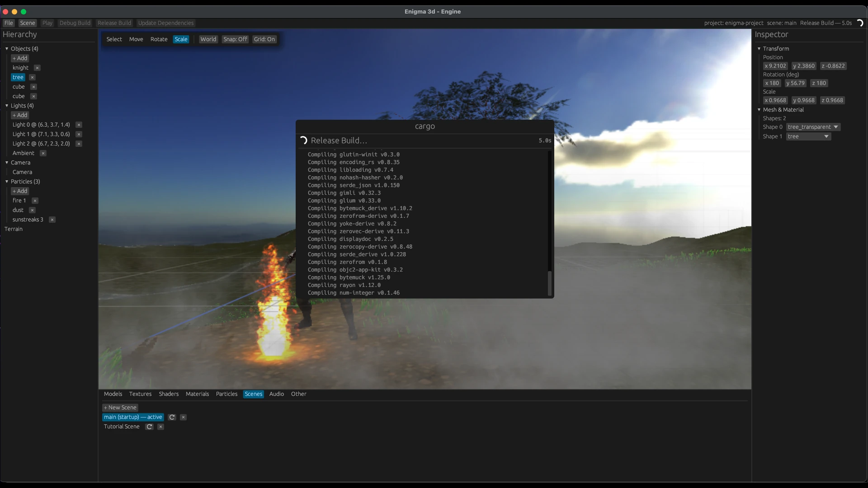Image resolution: width=868 pixels, height=488 pixels.
Task: Remove the knight object with its x icon
Action: point(37,68)
